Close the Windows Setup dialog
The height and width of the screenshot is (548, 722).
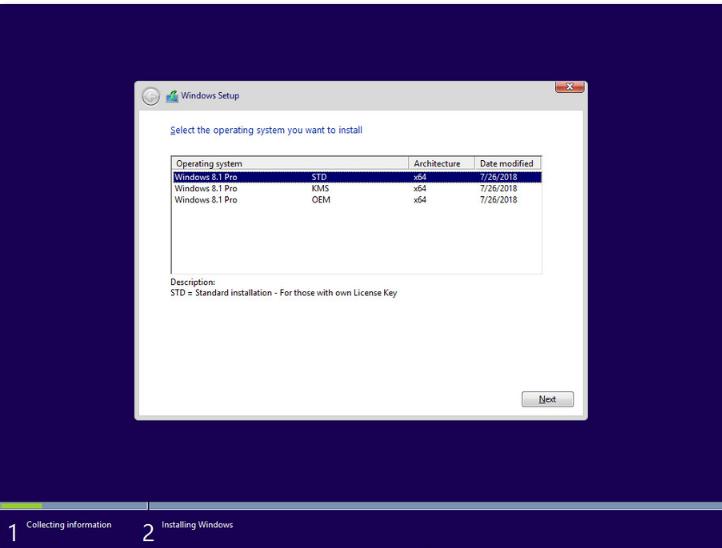tap(570, 87)
